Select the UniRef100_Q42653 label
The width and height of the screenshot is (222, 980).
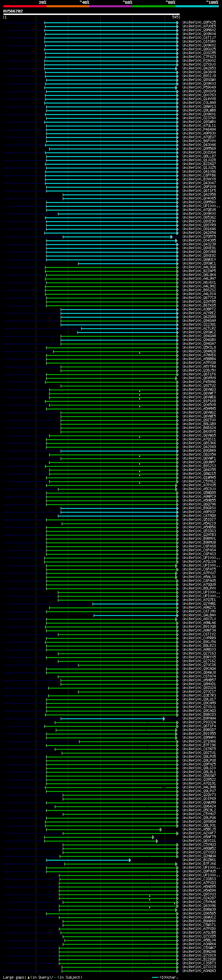click(199, 68)
